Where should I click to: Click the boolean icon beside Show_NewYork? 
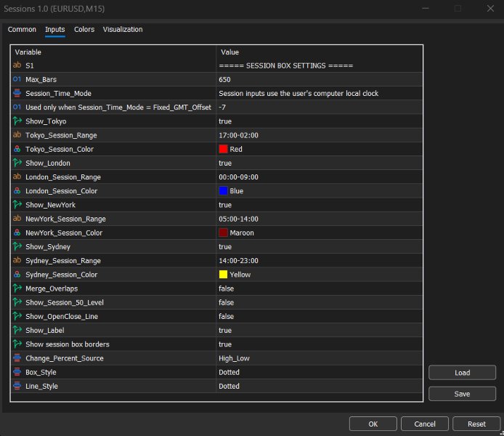coord(17,205)
